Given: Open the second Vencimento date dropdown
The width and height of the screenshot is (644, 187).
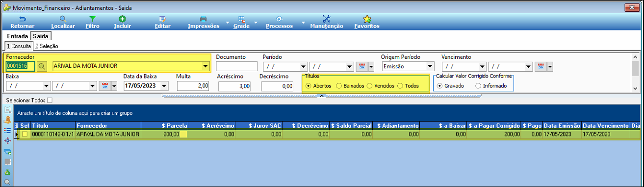Looking at the screenshot, I should point(528,67).
